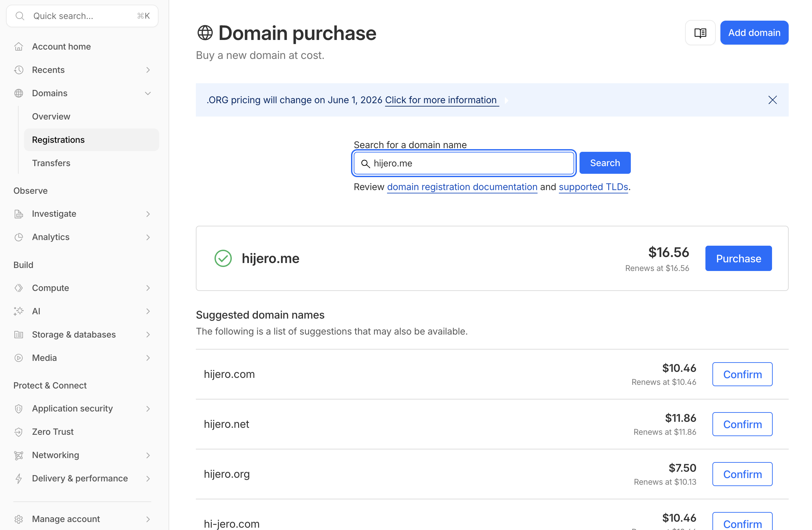The width and height of the screenshot is (812, 530).
Task: Click the Networking icon
Action: (x=19, y=455)
